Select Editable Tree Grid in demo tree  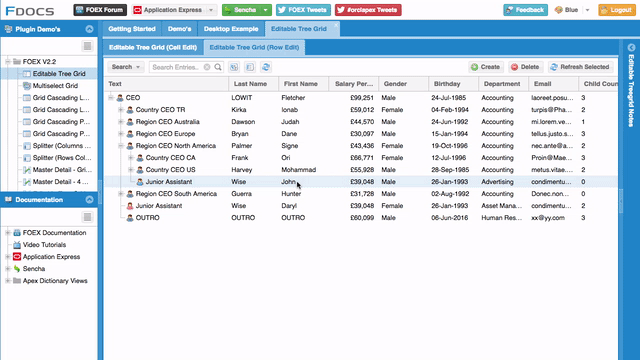(x=59, y=74)
